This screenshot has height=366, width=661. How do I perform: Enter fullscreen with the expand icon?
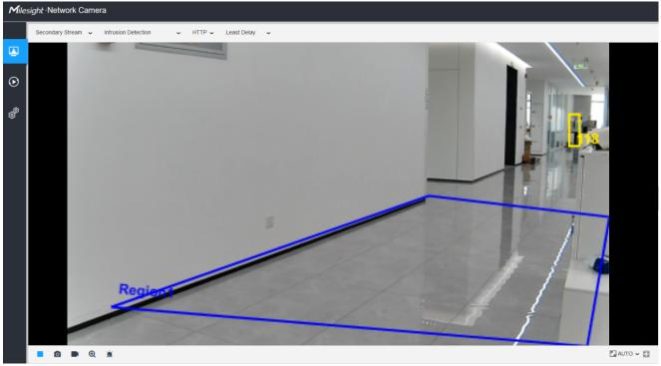tap(646, 354)
